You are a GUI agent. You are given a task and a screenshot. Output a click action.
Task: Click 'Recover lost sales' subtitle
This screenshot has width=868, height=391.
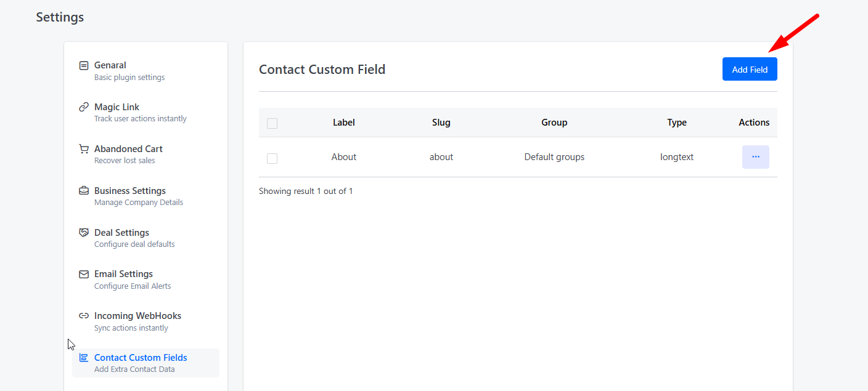[125, 161]
